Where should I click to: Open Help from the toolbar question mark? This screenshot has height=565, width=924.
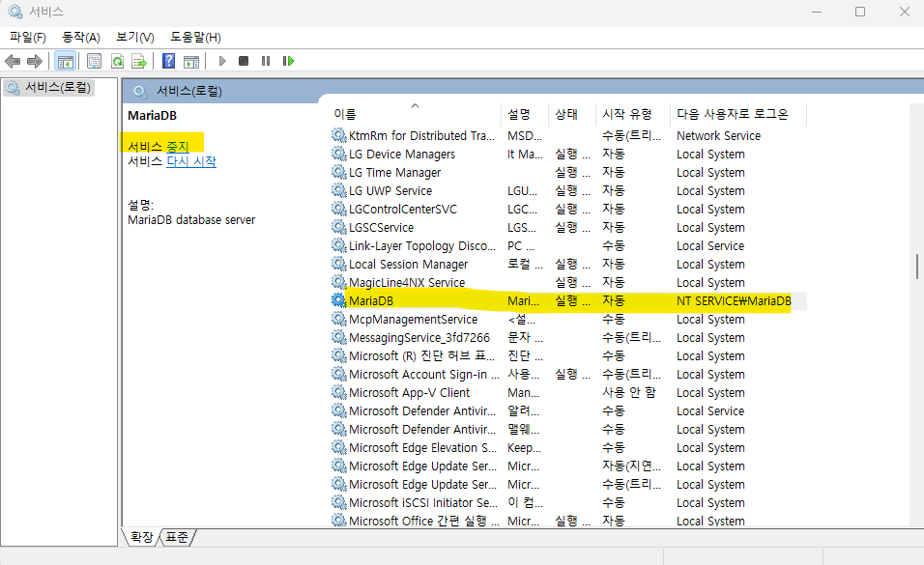[168, 61]
